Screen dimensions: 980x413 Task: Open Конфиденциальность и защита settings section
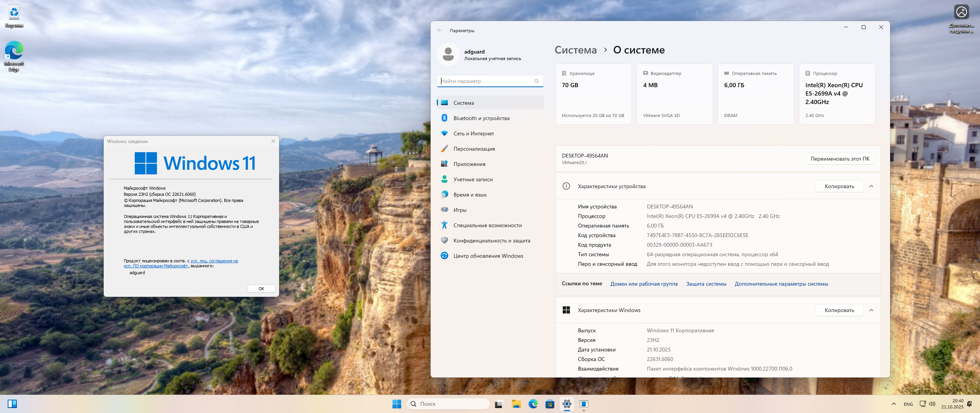[x=492, y=241]
